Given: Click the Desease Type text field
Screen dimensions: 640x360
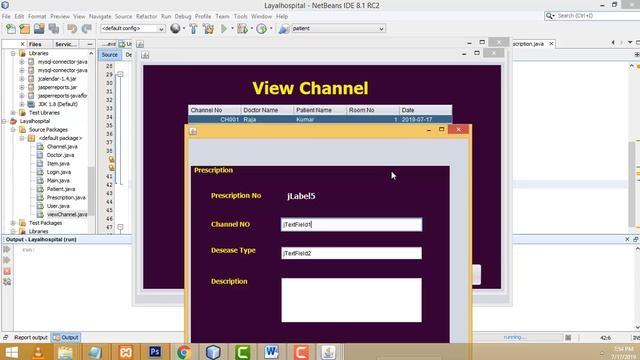Looking at the screenshot, I should (351, 253).
